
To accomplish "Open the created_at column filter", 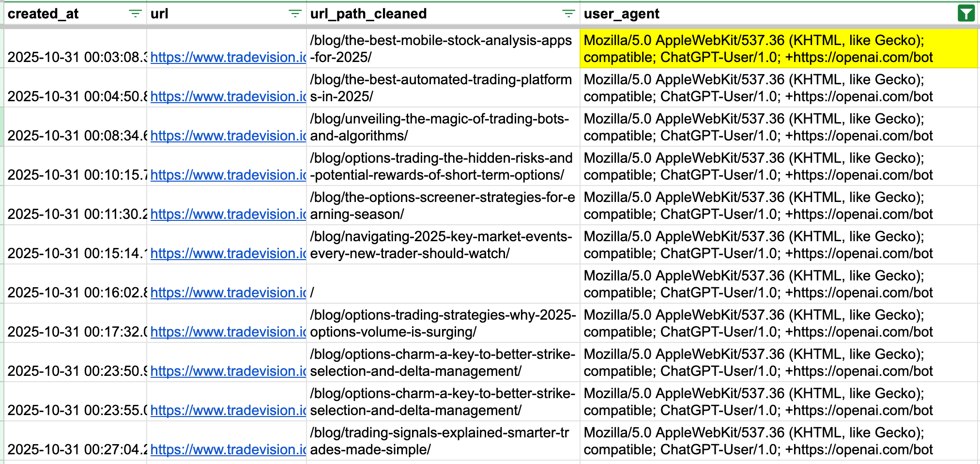I will click(136, 14).
